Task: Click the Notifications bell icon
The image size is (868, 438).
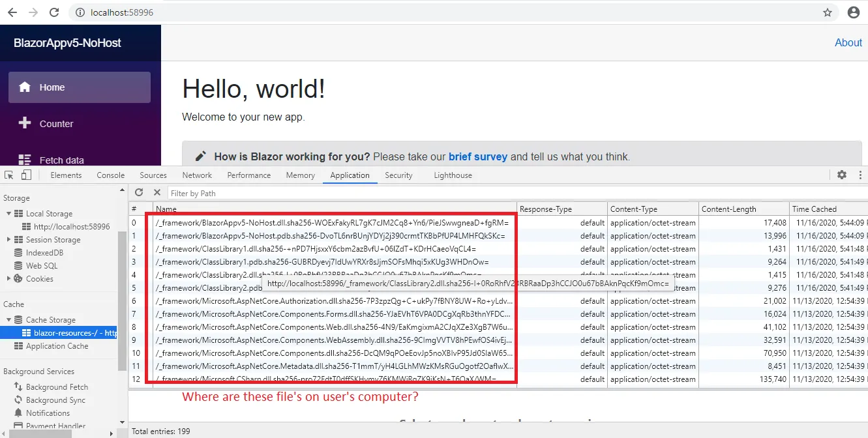Action: click(18, 413)
